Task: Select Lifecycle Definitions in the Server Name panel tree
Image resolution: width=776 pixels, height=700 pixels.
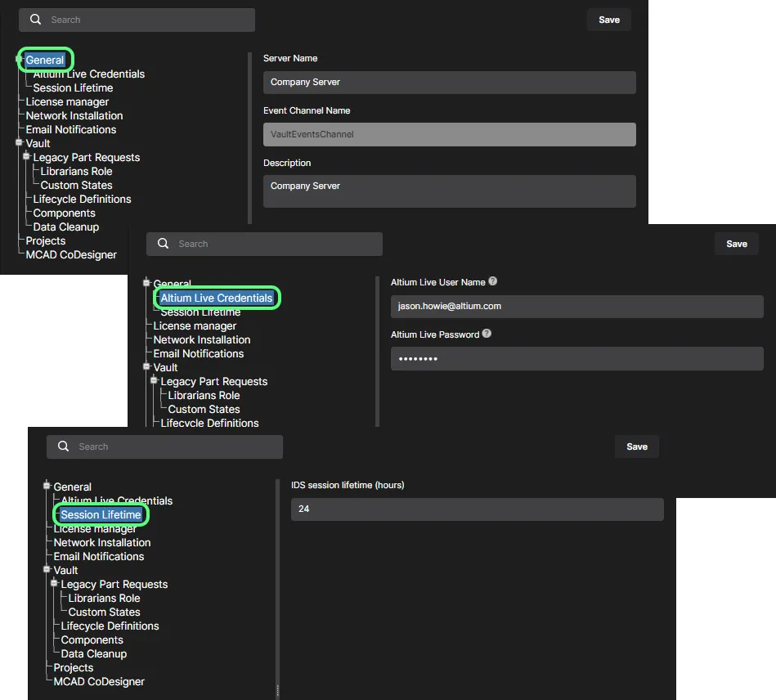Action: click(82, 199)
